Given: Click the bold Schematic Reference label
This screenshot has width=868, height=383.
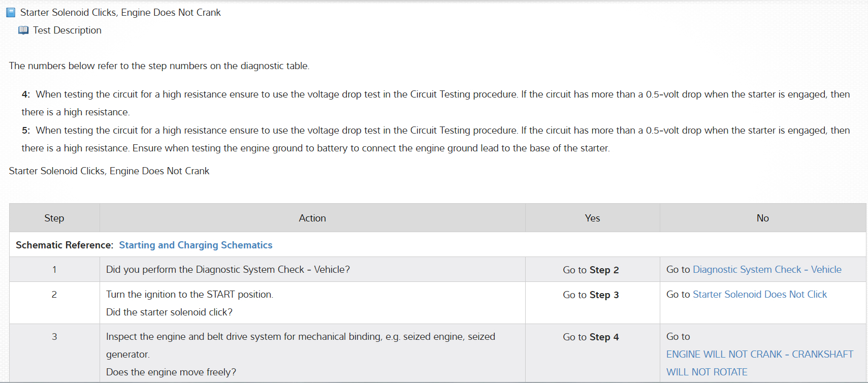Looking at the screenshot, I should pos(65,245).
